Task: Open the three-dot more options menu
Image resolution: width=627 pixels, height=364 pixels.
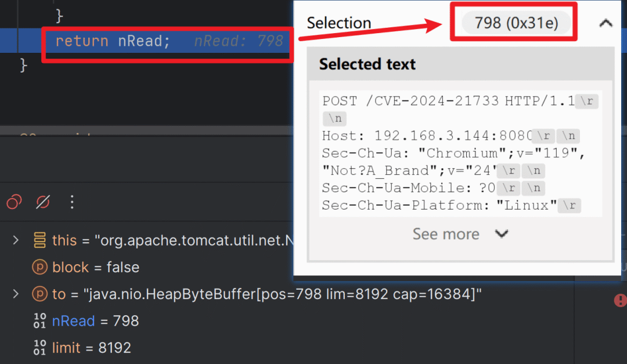Action: pos(72,202)
